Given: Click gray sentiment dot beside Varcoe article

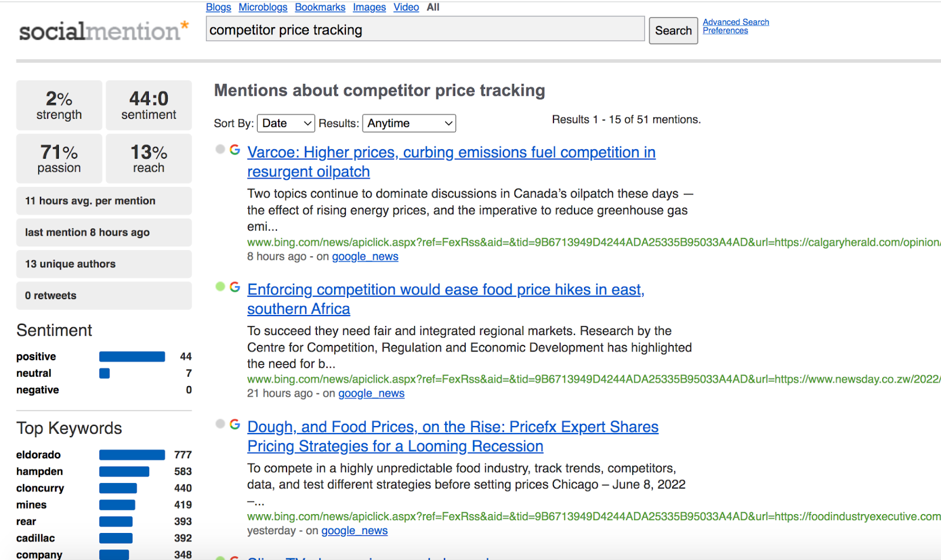Looking at the screenshot, I should point(221,149).
